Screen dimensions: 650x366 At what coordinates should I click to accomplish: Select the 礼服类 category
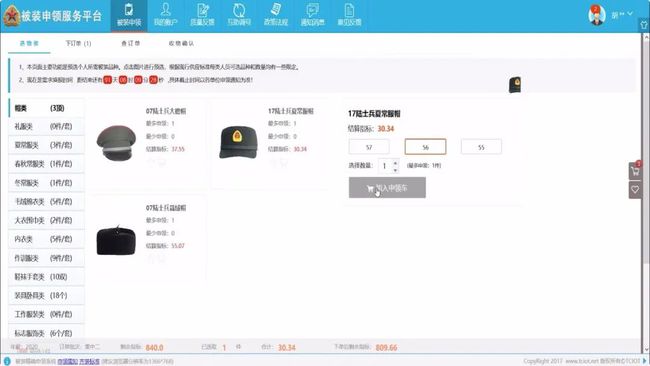[x=46, y=126]
